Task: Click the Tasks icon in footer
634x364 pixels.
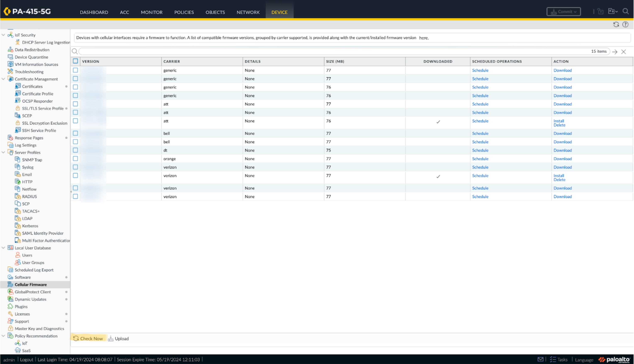Action: (x=553, y=359)
